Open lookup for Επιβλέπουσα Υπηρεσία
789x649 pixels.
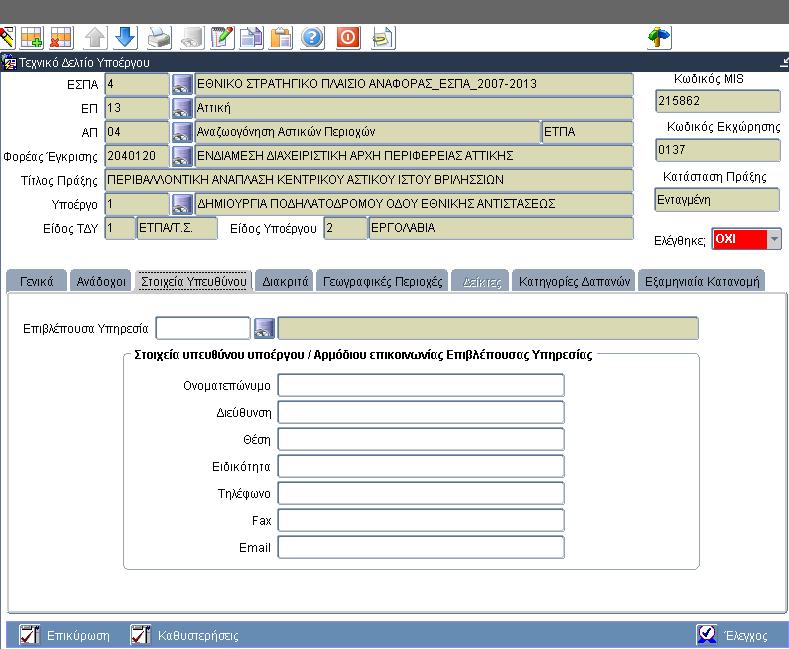tap(264, 328)
